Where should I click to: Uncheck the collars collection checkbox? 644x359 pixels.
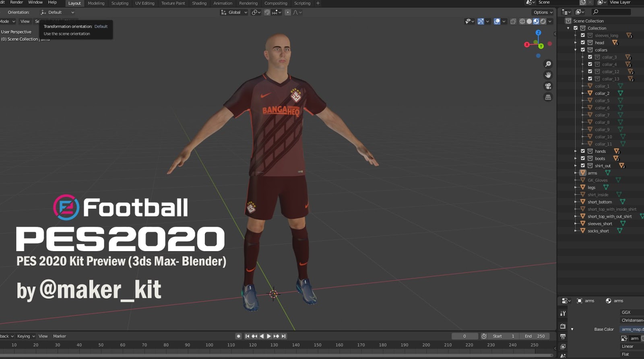tap(582, 50)
